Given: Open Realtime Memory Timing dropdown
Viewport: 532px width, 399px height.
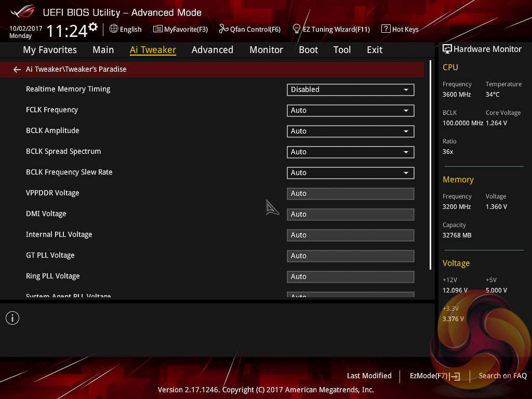Looking at the screenshot, I should click(351, 89).
